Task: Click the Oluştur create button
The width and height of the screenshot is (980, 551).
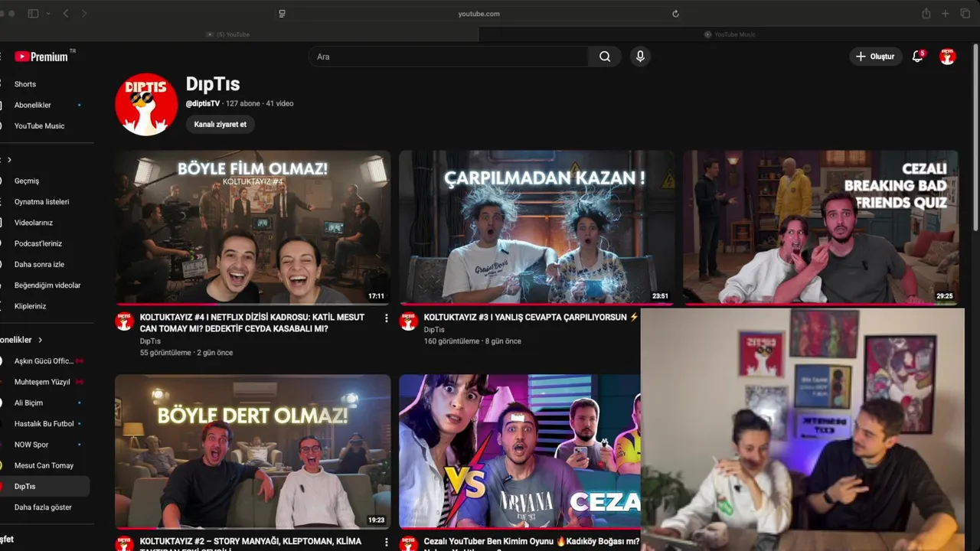Action: [875, 57]
